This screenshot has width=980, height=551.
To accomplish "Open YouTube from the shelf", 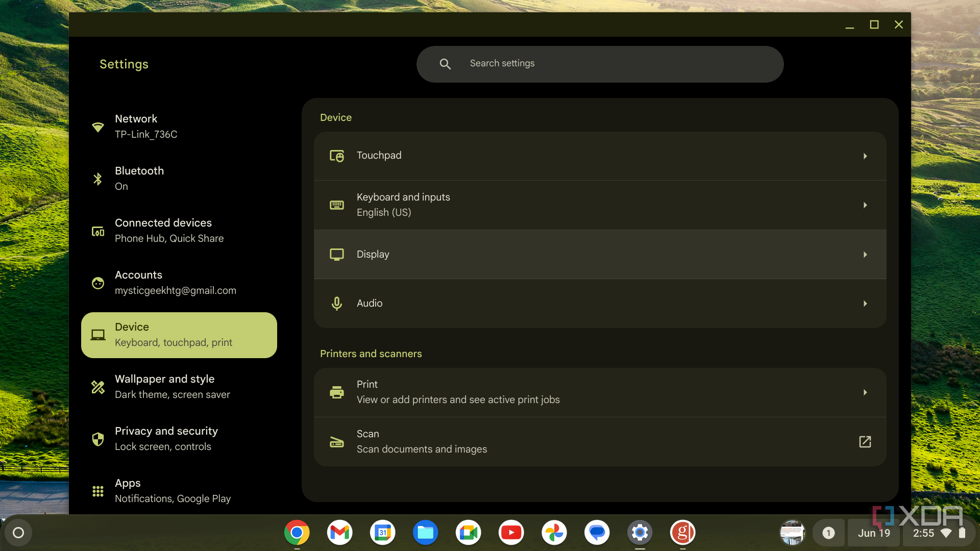I will pyautogui.click(x=511, y=533).
